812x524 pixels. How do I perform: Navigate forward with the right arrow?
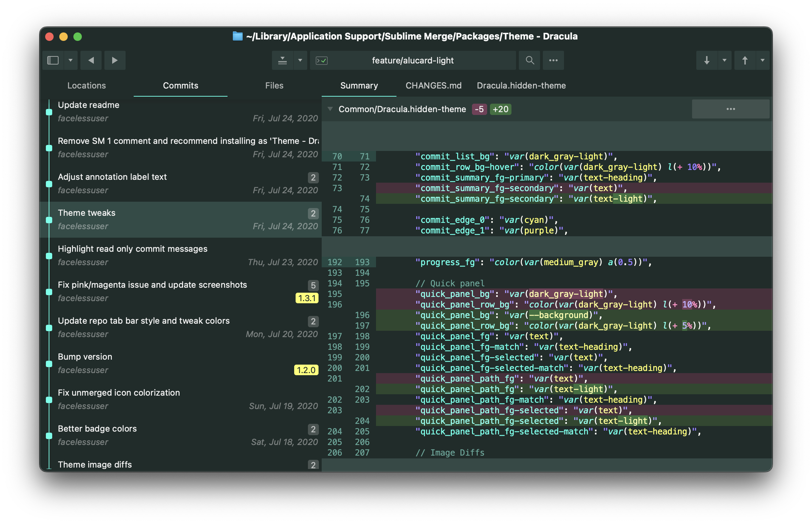115,60
